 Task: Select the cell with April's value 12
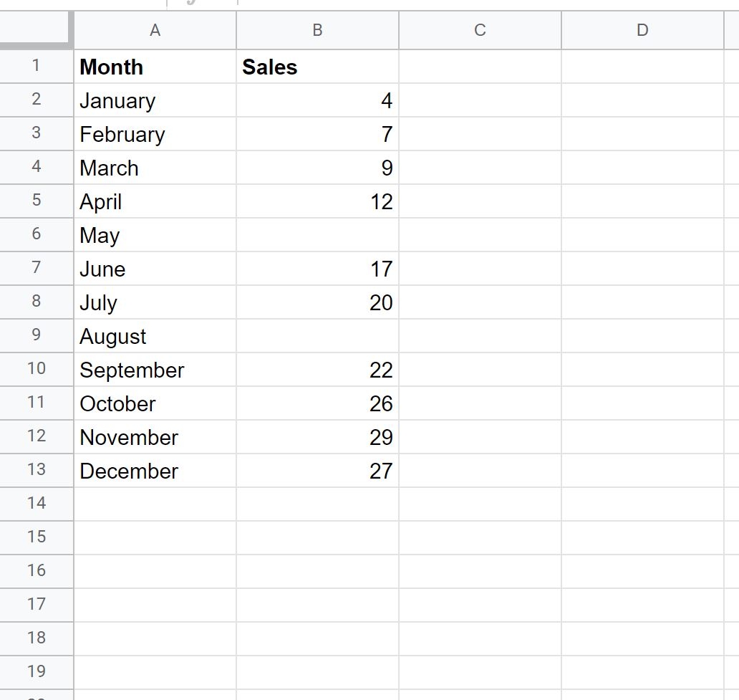(x=317, y=201)
